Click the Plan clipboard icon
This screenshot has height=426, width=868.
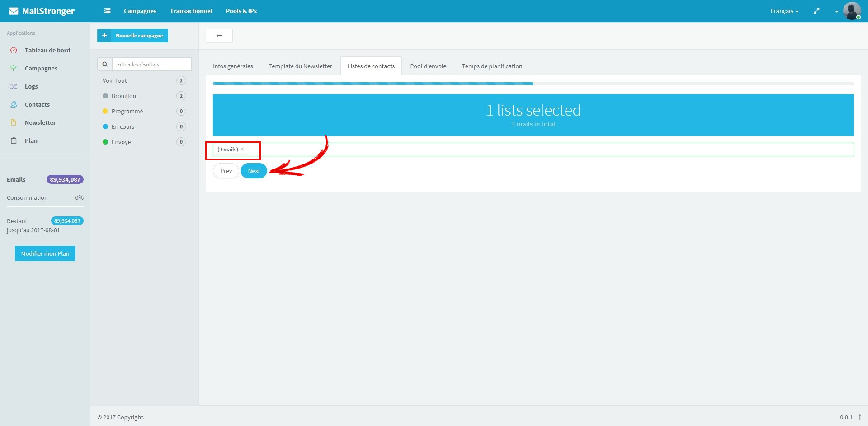[x=14, y=140]
